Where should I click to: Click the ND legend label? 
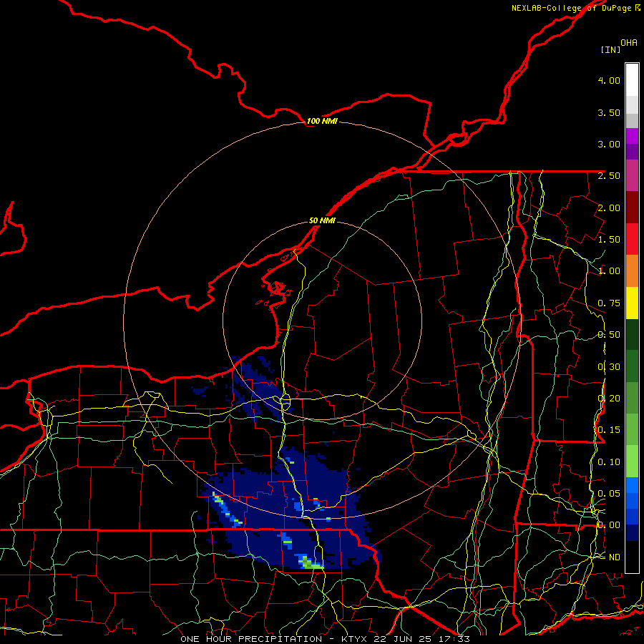pos(615,557)
